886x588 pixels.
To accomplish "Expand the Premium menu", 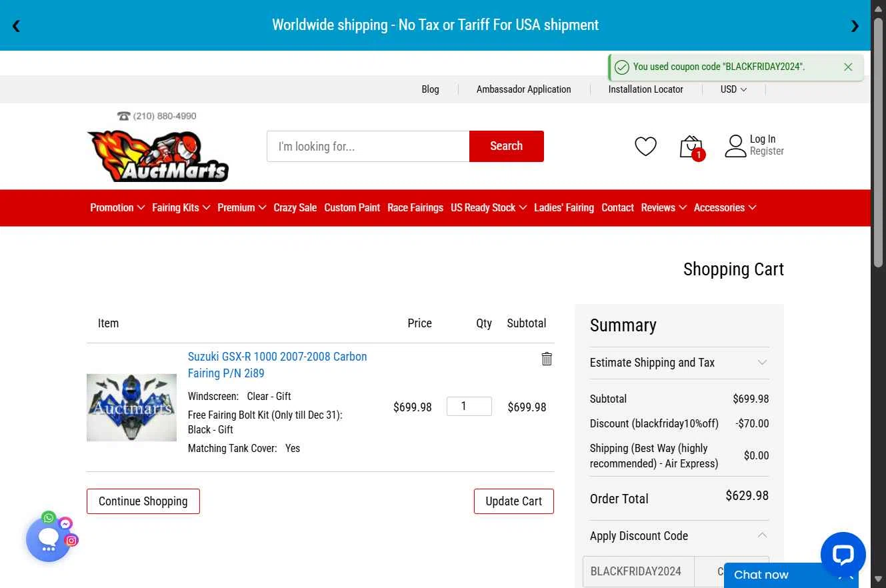I will (241, 208).
